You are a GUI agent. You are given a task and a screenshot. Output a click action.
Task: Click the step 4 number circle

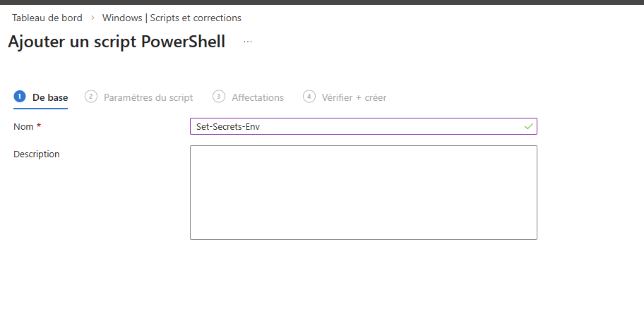pos(309,97)
